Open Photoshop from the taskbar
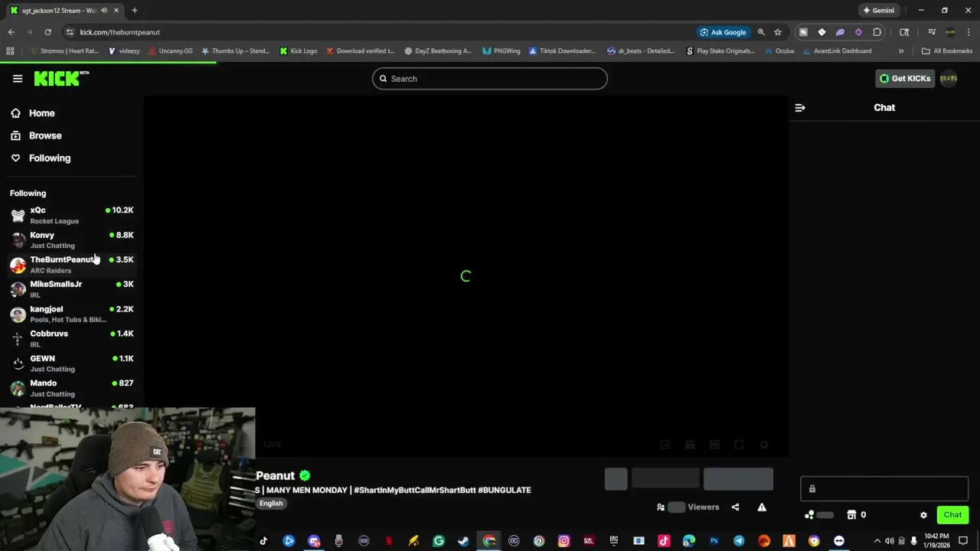 coord(714,541)
